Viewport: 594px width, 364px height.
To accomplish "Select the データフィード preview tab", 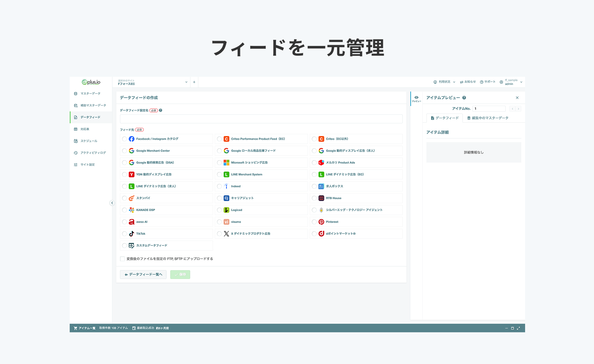I will (444, 118).
